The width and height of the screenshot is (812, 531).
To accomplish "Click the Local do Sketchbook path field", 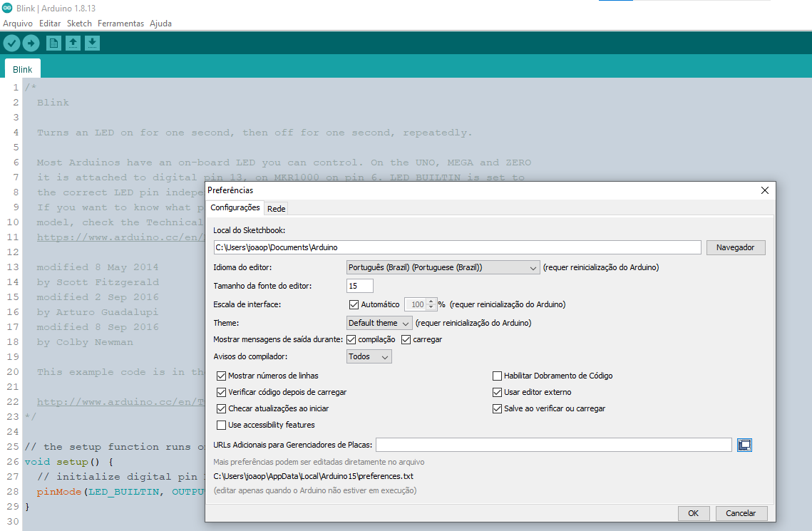I will pos(457,247).
